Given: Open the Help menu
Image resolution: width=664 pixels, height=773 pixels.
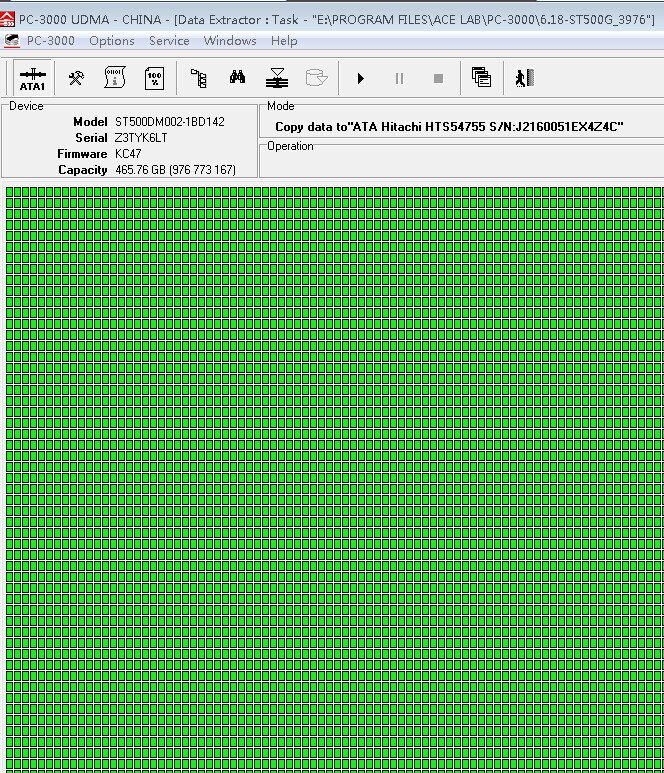Looking at the screenshot, I should 284,41.
